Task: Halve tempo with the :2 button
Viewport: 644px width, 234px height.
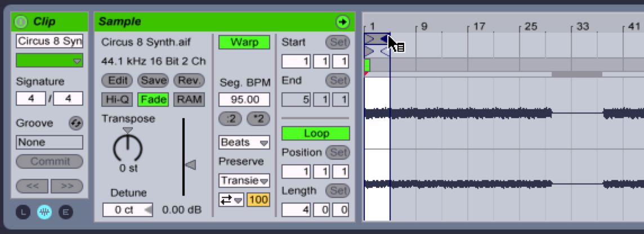Action: pyautogui.click(x=231, y=119)
